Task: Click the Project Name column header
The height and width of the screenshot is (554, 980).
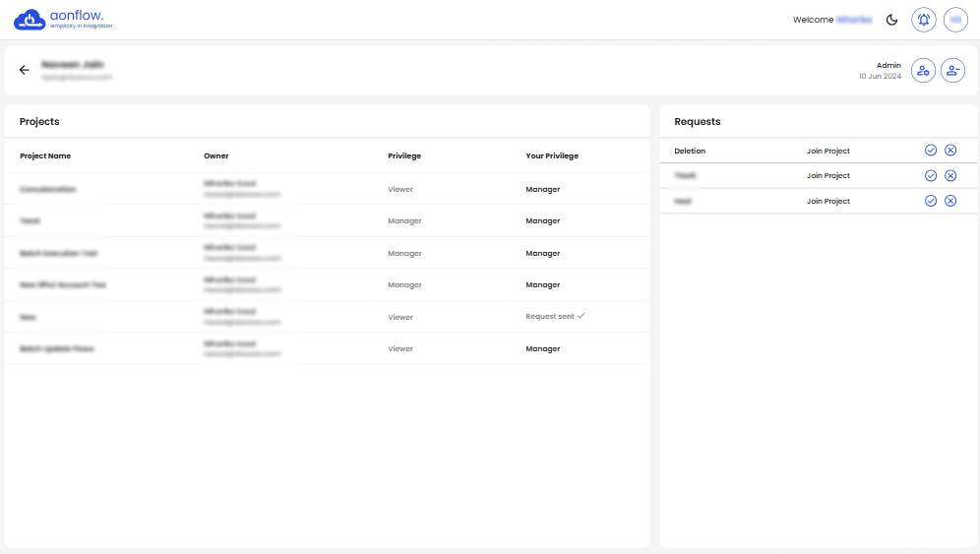Action: pos(45,155)
